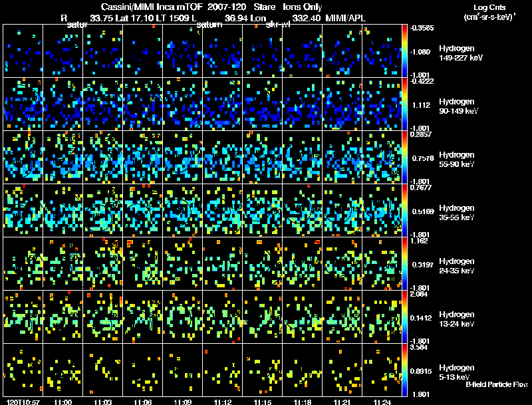Select the Hydrogen 35-55 keV label
The width and height of the screenshot is (532, 405).
coord(457,213)
